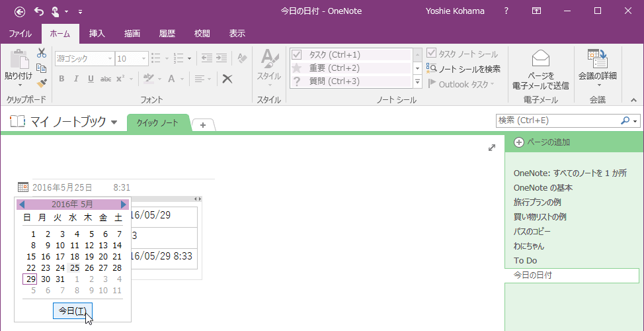
Task: Select 重要 (Ctrl+2) tag
Action: [x=350, y=68]
